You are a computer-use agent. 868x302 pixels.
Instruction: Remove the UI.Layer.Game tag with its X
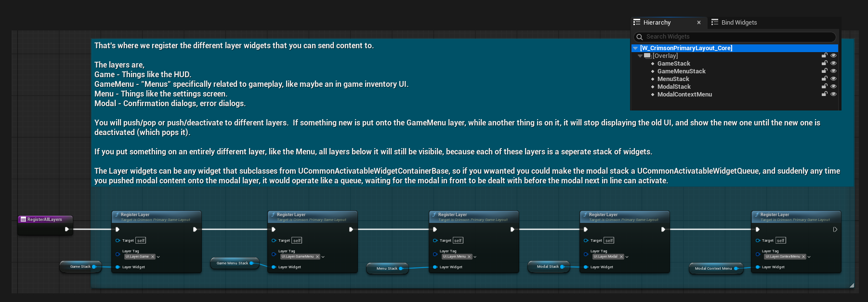click(153, 257)
